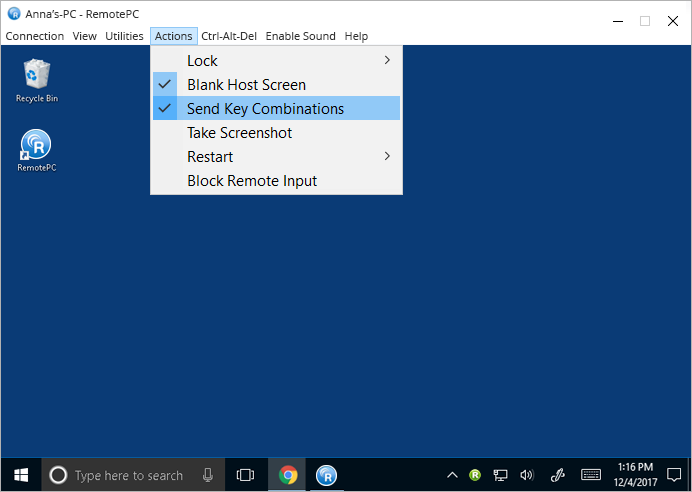Select the RemotePC desktop shortcut icon
The image size is (692, 492).
click(x=36, y=150)
